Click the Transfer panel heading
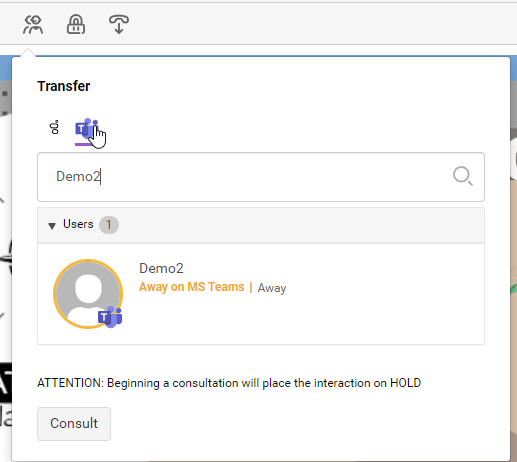 64,86
